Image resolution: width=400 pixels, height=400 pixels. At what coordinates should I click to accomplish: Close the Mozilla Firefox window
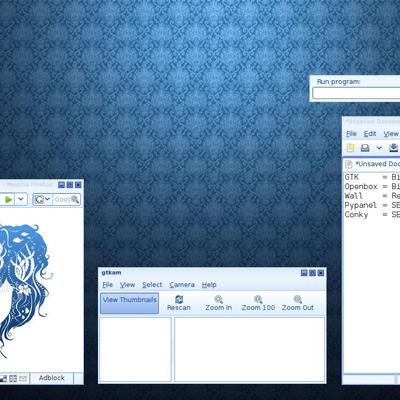pos(78,185)
